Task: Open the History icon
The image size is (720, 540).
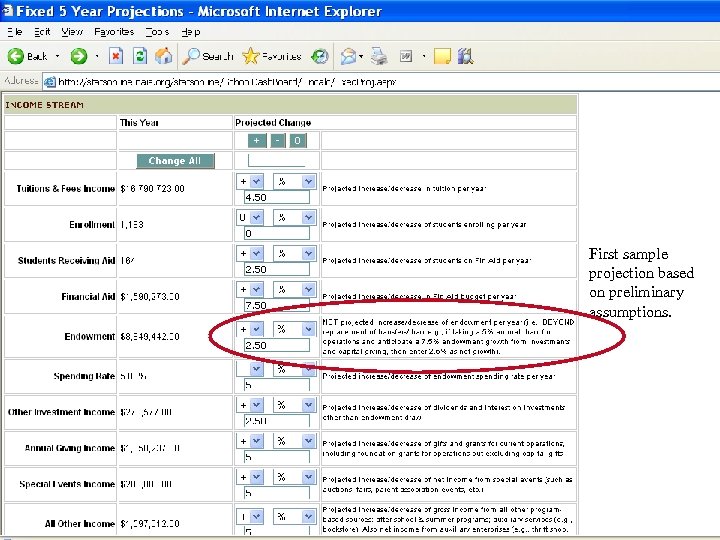Action: click(320, 56)
